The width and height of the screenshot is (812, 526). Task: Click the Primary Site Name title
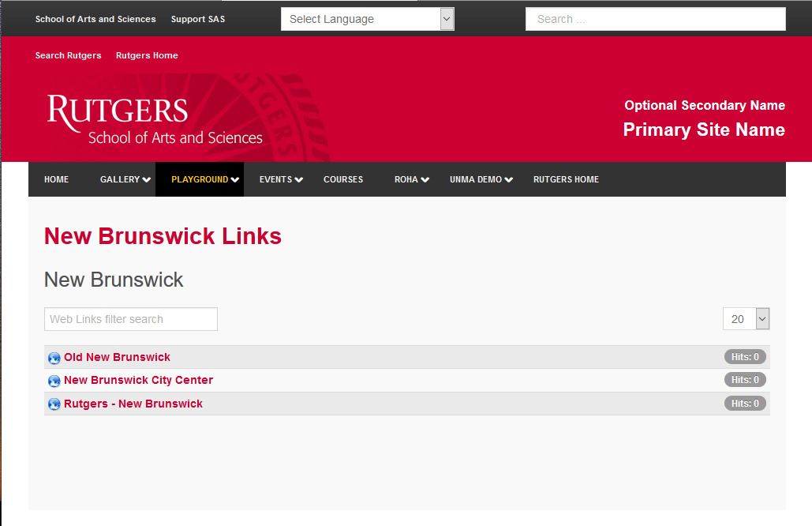[x=704, y=130]
